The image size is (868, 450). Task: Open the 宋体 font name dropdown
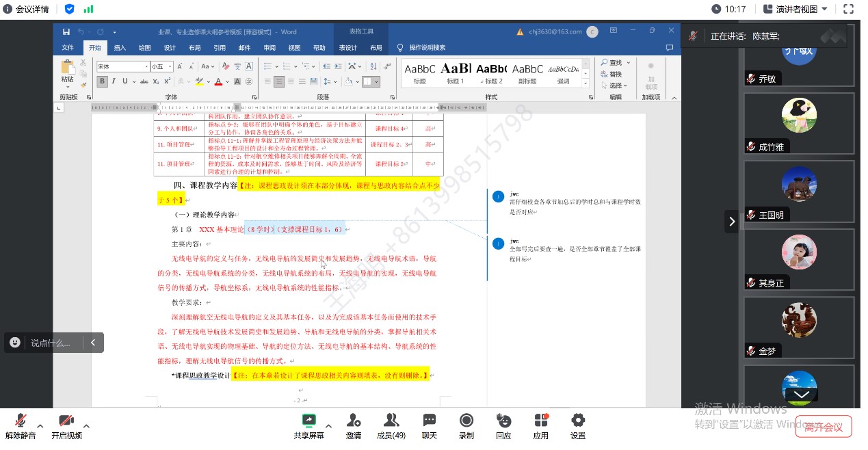(146, 67)
